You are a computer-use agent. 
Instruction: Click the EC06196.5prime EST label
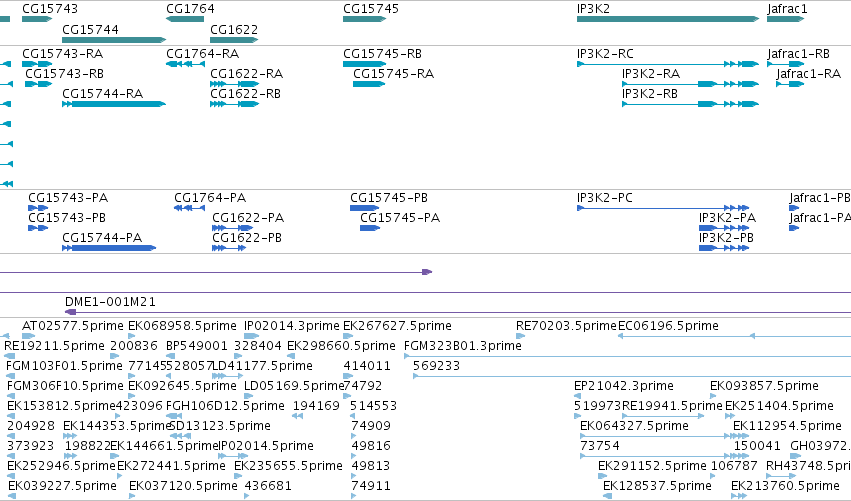pos(668,326)
